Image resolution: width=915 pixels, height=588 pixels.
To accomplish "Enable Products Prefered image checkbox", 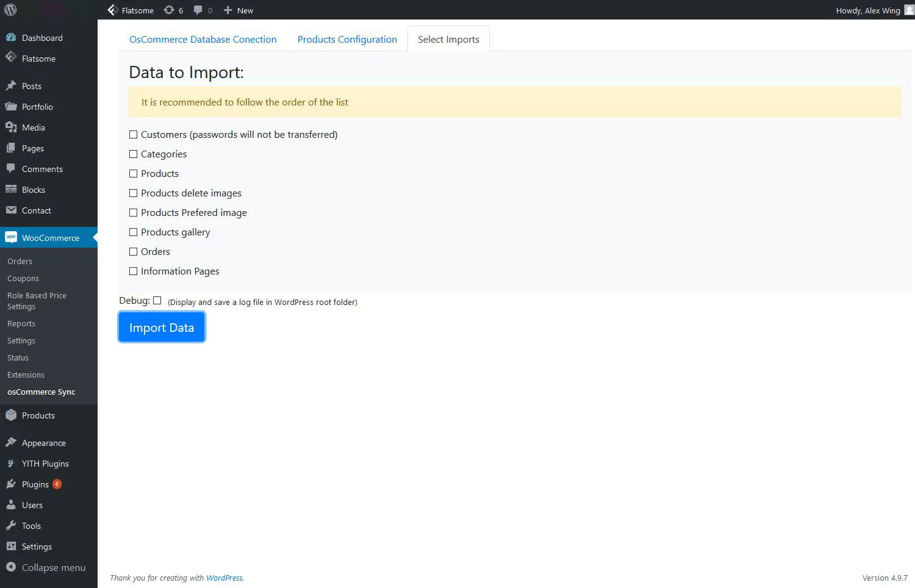I will click(133, 212).
